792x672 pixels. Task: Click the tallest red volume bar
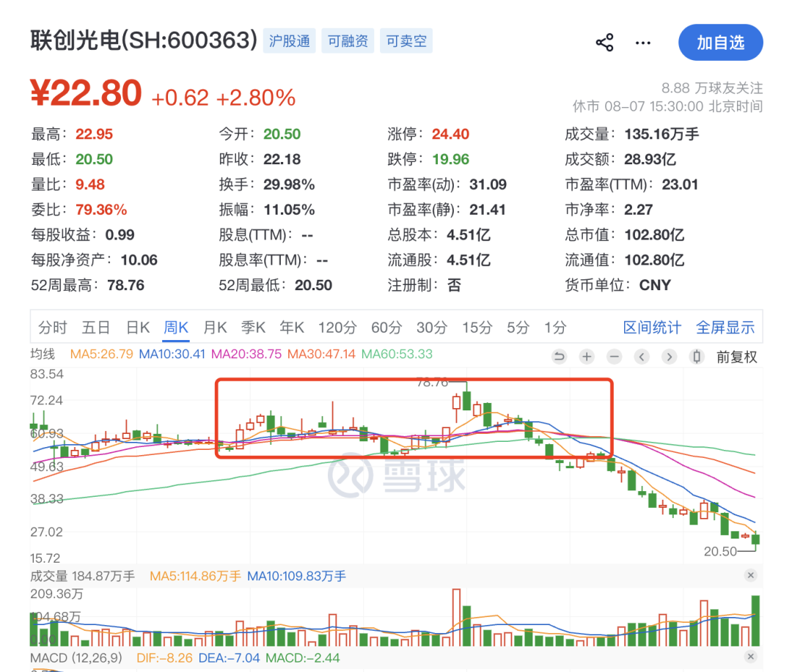(x=456, y=618)
